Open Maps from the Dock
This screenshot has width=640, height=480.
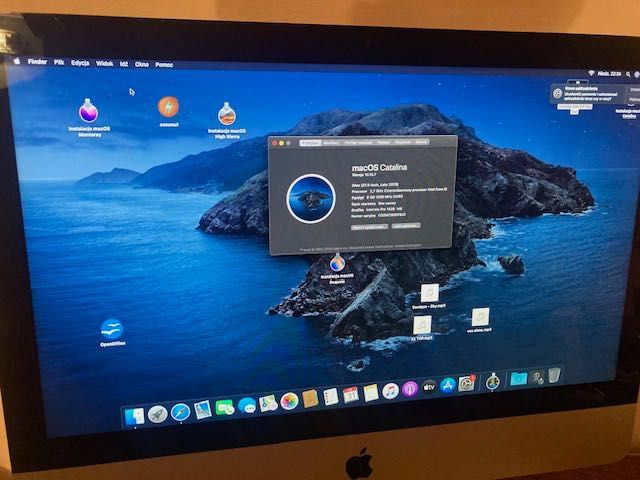tap(268, 403)
